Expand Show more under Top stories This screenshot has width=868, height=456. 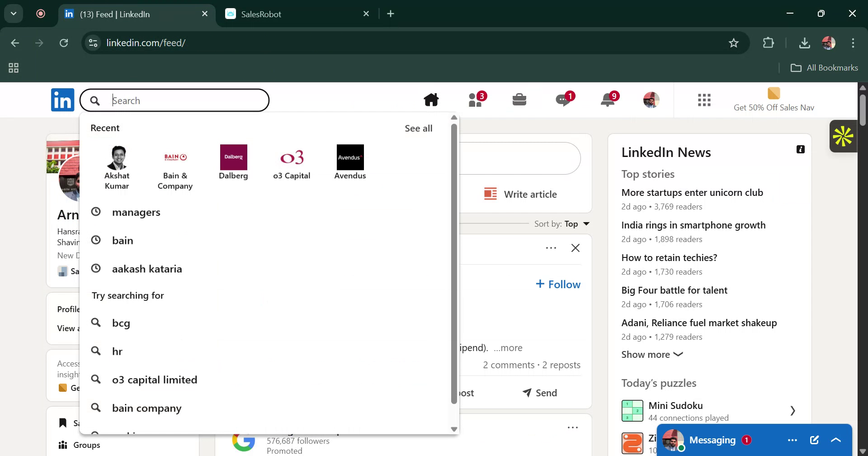[x=651, y=354]
